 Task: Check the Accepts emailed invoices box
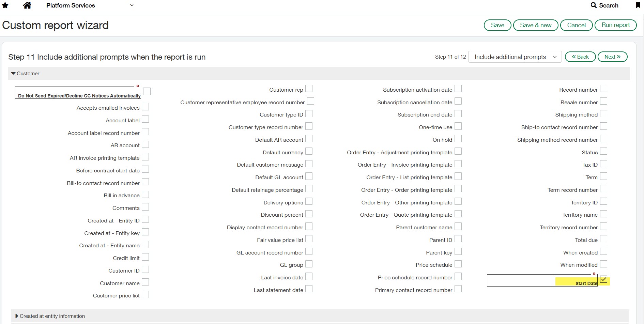[145, 107]
